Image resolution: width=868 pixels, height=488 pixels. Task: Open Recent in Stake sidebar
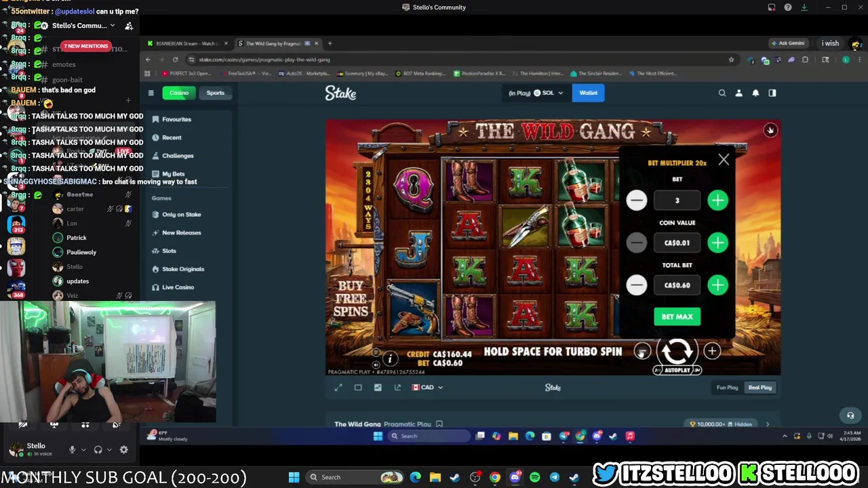pyautogui.click(x=172, y=138)
